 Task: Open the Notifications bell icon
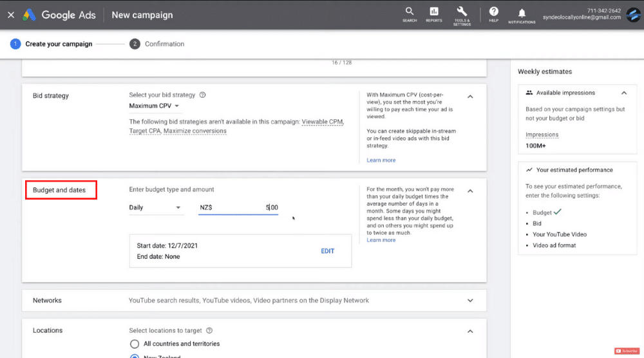[x=522, y=15]
